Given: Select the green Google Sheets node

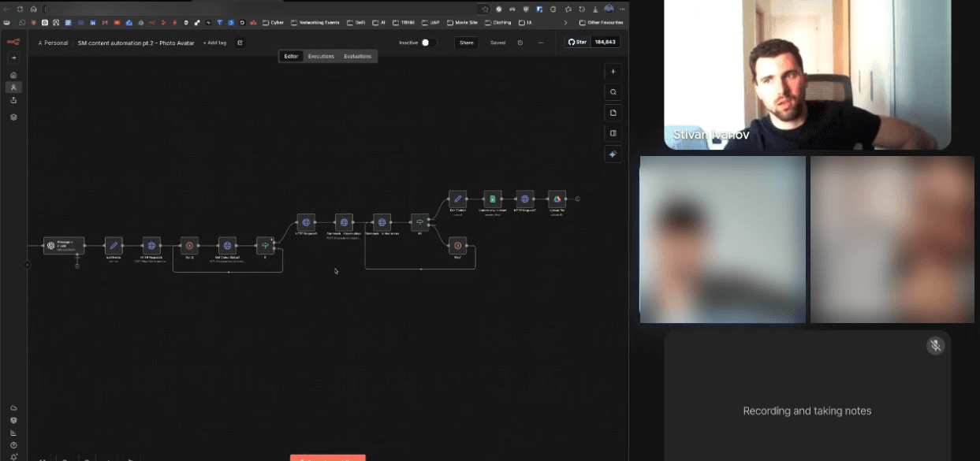Looking at the screenshot, I should 492,199.
